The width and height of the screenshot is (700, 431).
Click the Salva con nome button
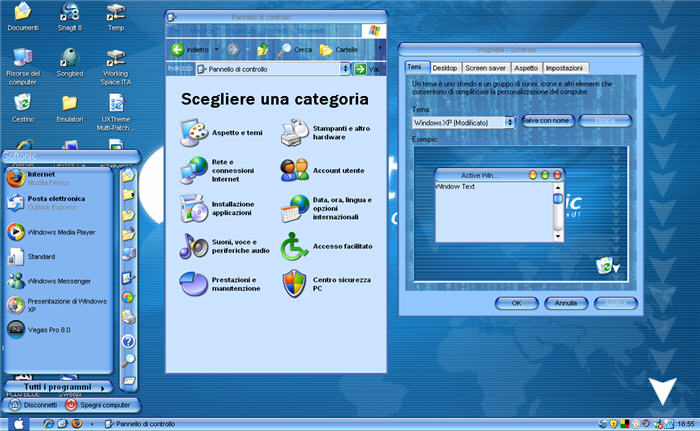pyautogui.click(x=547, y=121)
